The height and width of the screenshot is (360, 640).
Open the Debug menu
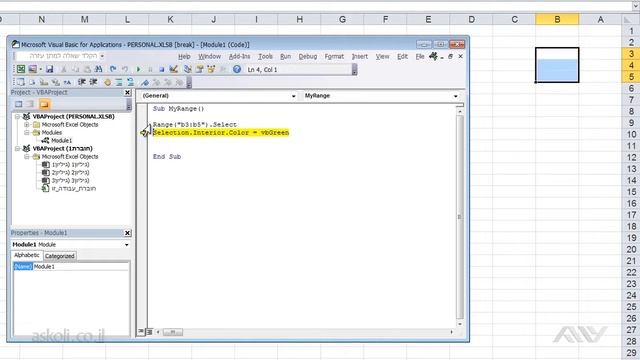pos(308,56)
